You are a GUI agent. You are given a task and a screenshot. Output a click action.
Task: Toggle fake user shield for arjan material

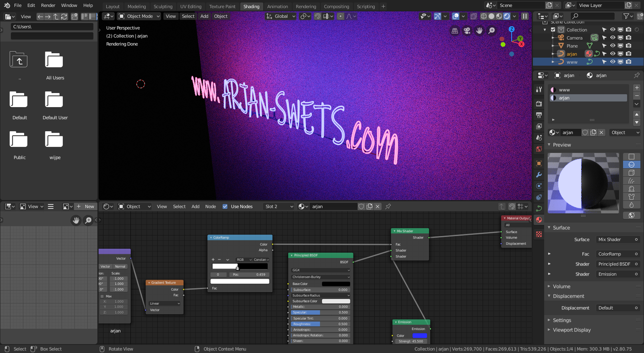pos(585,132)
